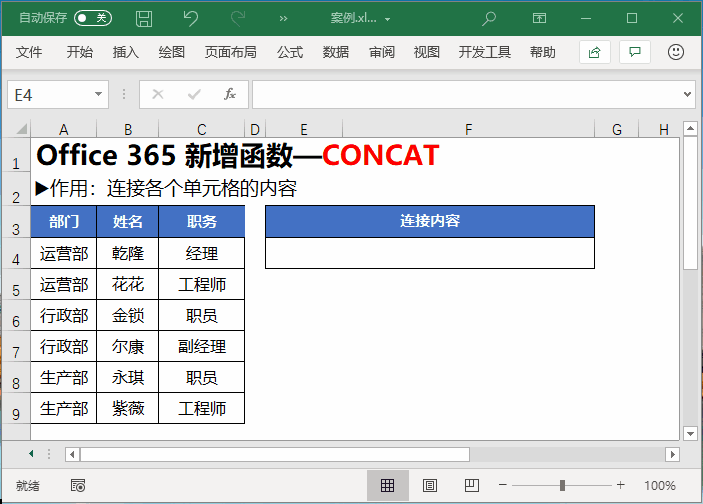Click the zoom in plus button
The image size is (703, 504).
click(621, 485)
